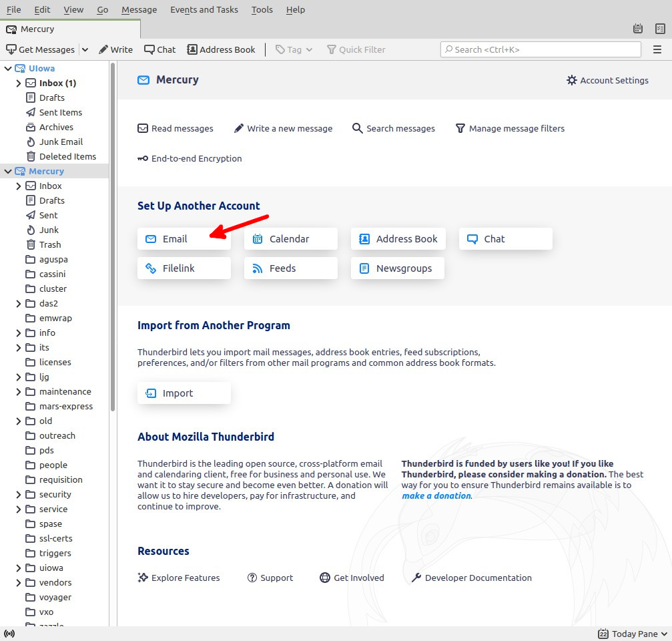
Task: Open the Events and Tasks menu
Action: point(204,9)
